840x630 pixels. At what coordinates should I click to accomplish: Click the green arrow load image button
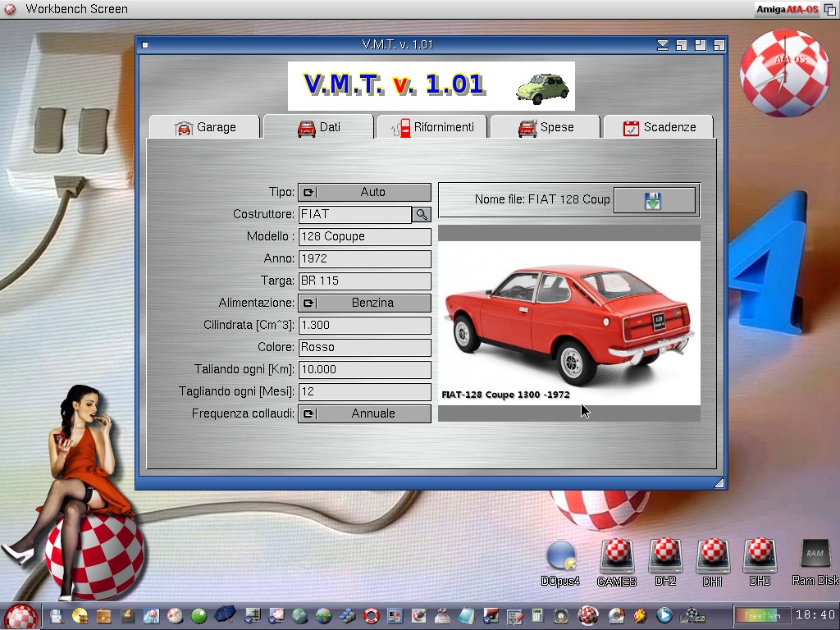pos(654,200)
